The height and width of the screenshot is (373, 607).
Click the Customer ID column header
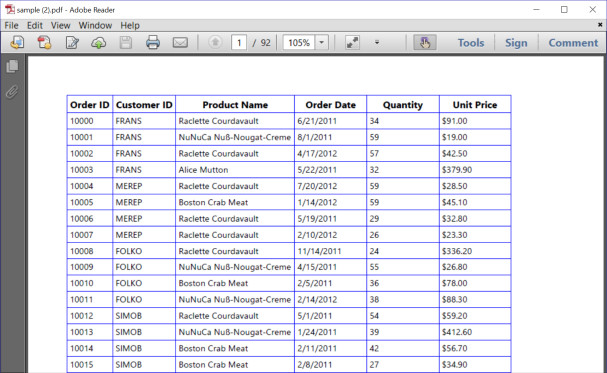coord(144,105)
